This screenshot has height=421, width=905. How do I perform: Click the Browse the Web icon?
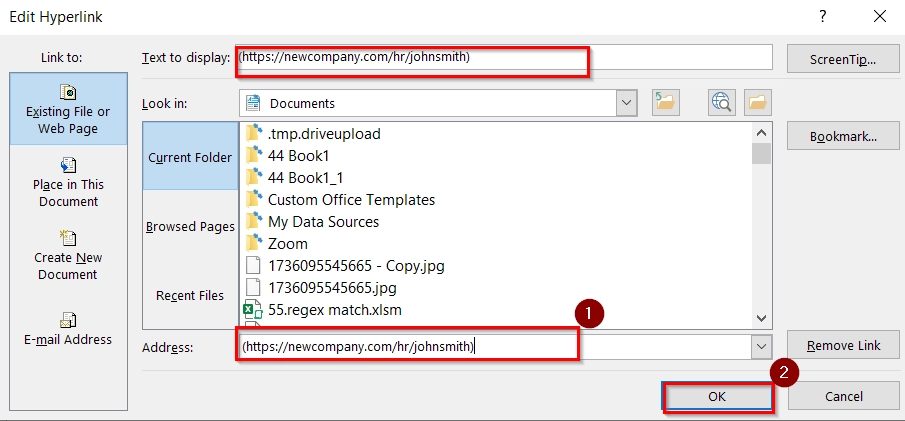click(x=722, y=102)
